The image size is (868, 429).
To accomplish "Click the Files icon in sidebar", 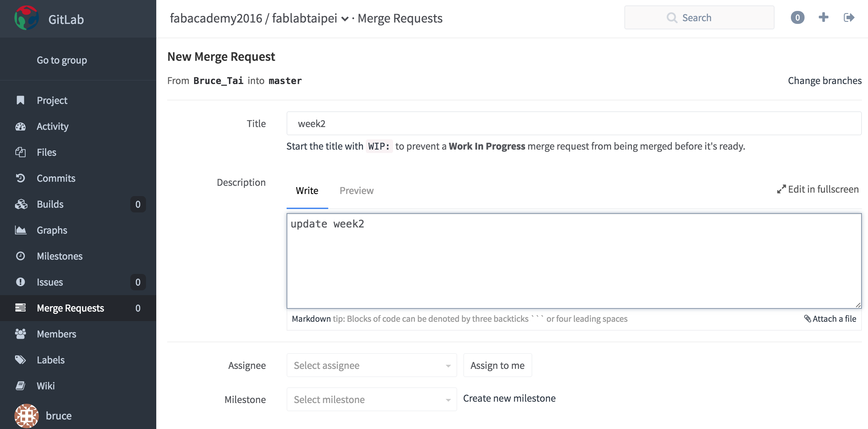I will 20,152.
